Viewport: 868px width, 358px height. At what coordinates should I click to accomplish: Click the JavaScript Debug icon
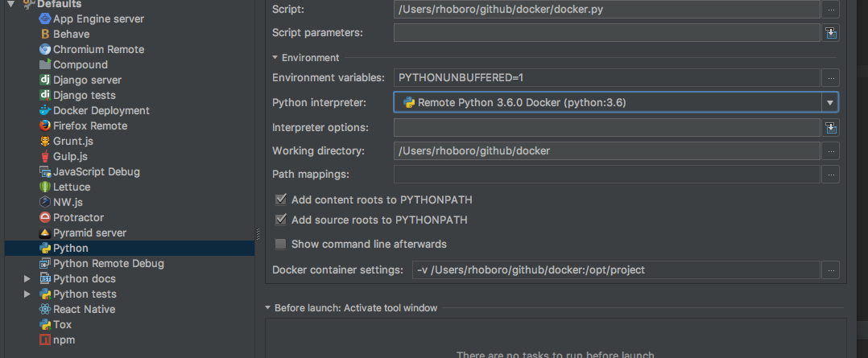coord(45,171)
